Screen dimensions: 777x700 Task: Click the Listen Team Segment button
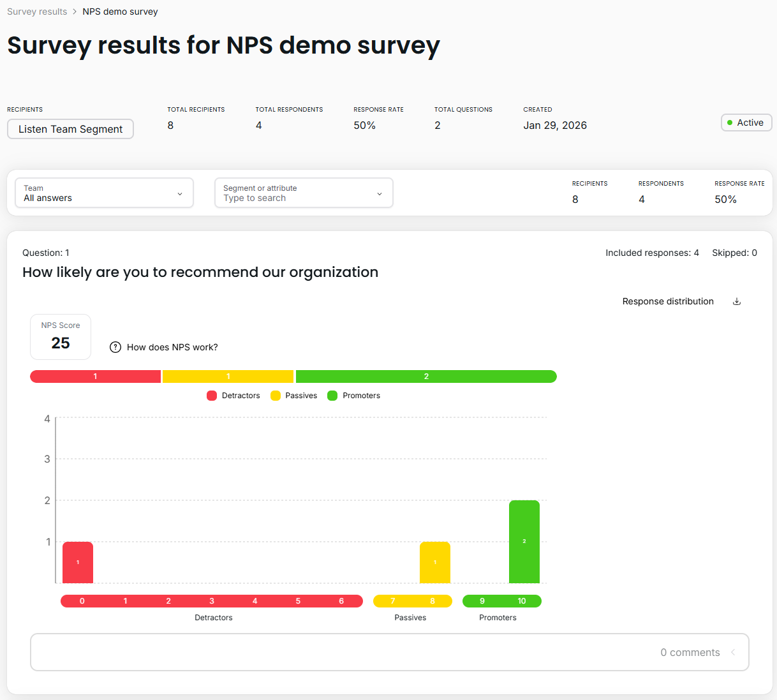[x=70, y=129]
